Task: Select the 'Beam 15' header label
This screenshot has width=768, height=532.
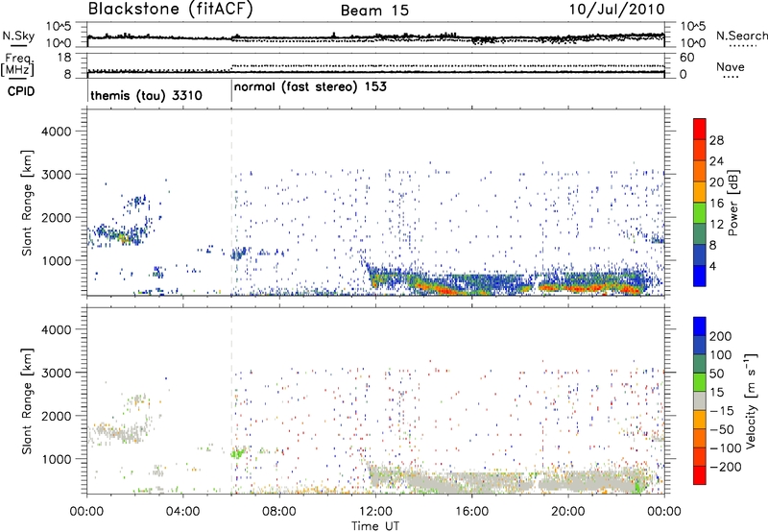Action: pyautogui.click(x=374, y=11)
